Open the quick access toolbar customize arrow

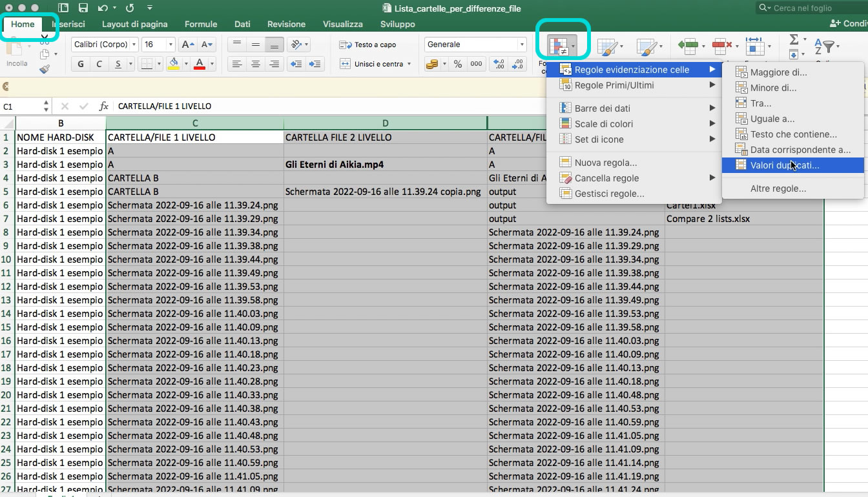click(150, 8)
